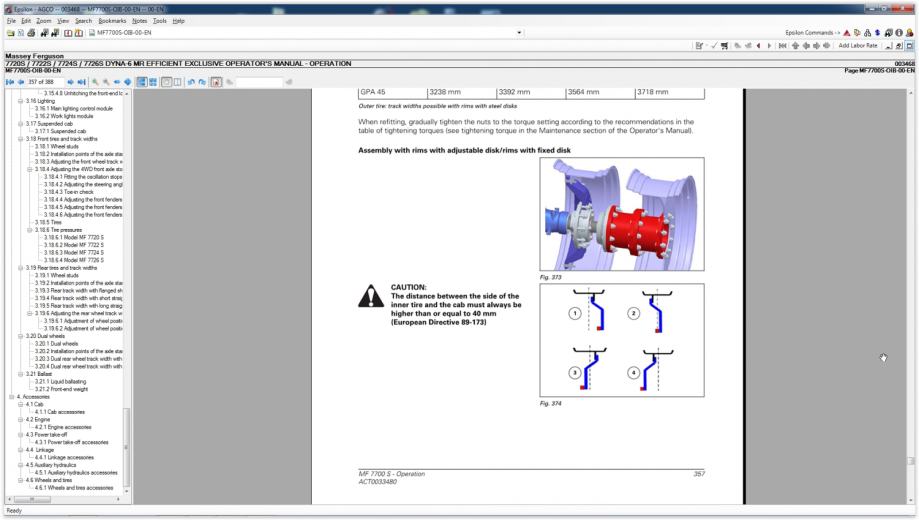This screenshot has height=520, width=919.
Task: Collapse the 4. Accessories node
Action: coord(11,397)
